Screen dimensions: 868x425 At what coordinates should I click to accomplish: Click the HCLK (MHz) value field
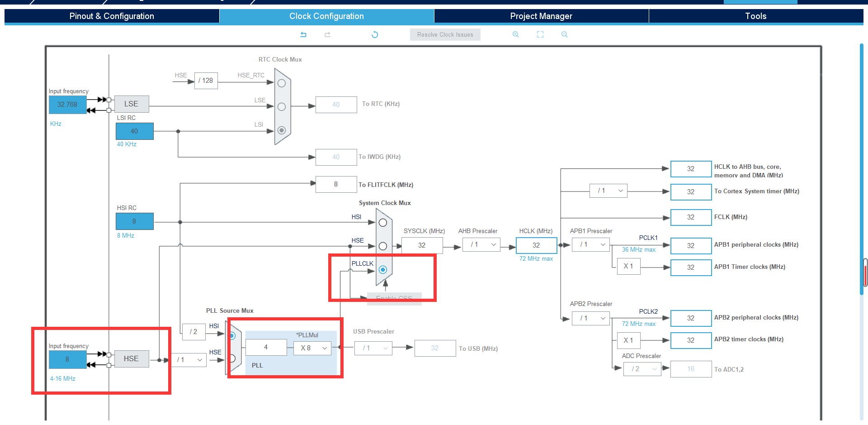pos(536,245)
